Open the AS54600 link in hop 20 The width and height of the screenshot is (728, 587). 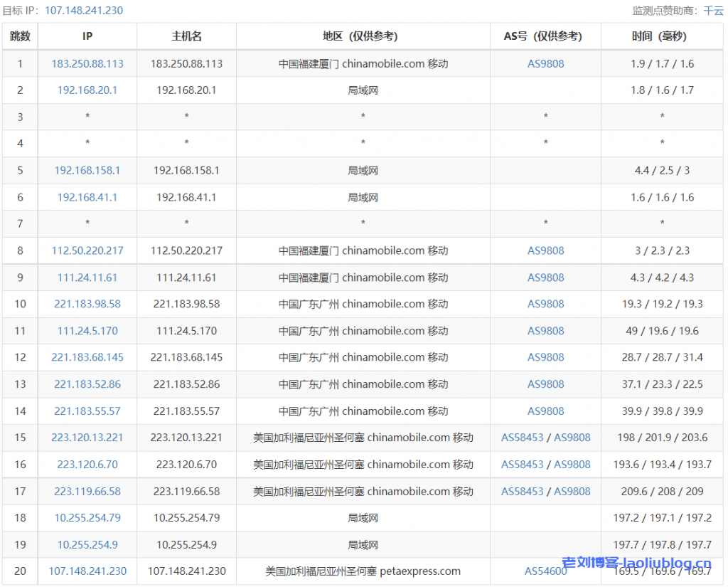tap(545, 571)
